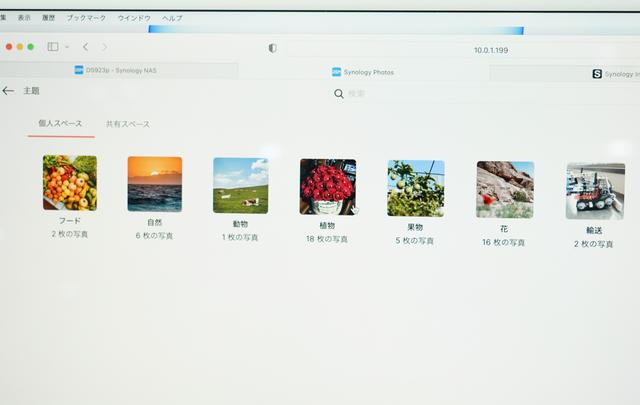Click the 5 枚の写真 count text
This screenshot has width=640, height=405.
[x=415, y=241]
